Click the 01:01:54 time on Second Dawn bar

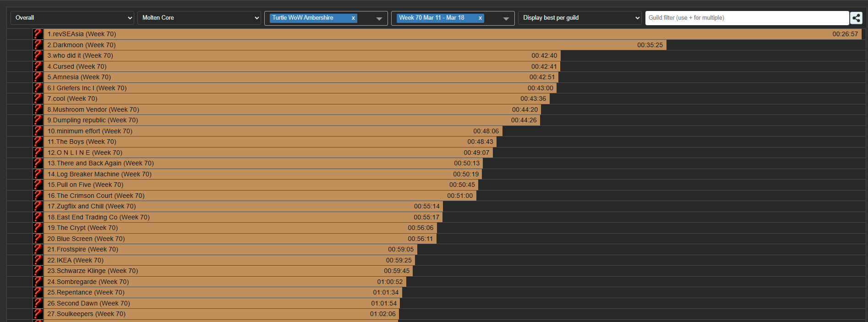point(384,303)
